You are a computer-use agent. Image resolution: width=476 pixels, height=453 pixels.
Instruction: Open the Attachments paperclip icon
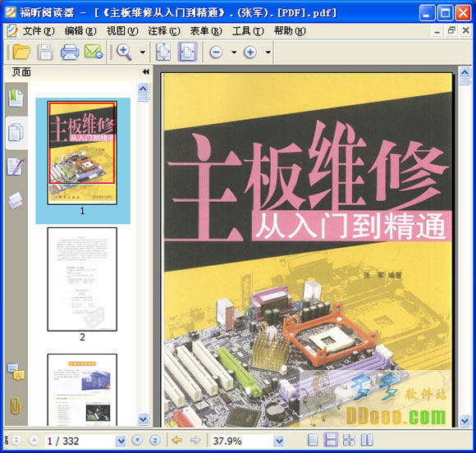click(x=16, y=405)
